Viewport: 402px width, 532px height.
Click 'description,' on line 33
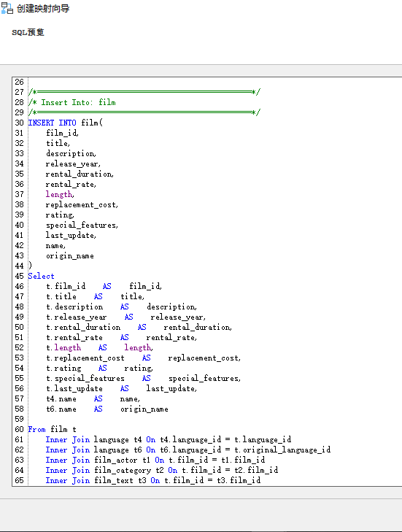[x=71, y=154]
